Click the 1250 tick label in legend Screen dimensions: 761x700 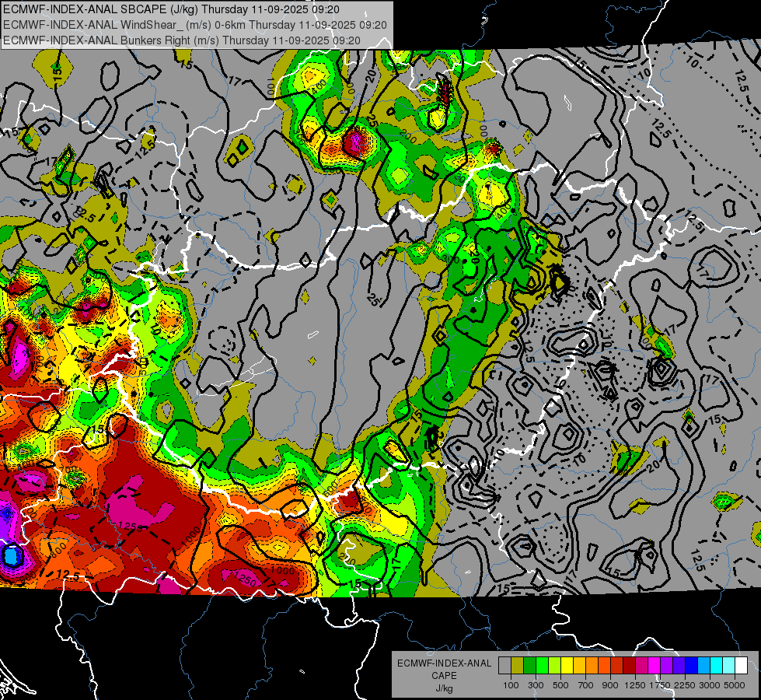635,685
